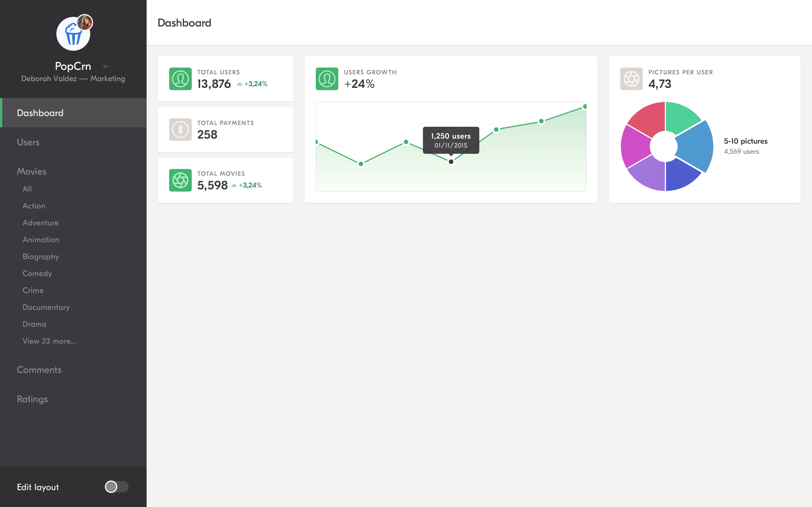Click the Total Movies aperture icon
This screenshot has width=812, height=507.
(x=180, y=180)
